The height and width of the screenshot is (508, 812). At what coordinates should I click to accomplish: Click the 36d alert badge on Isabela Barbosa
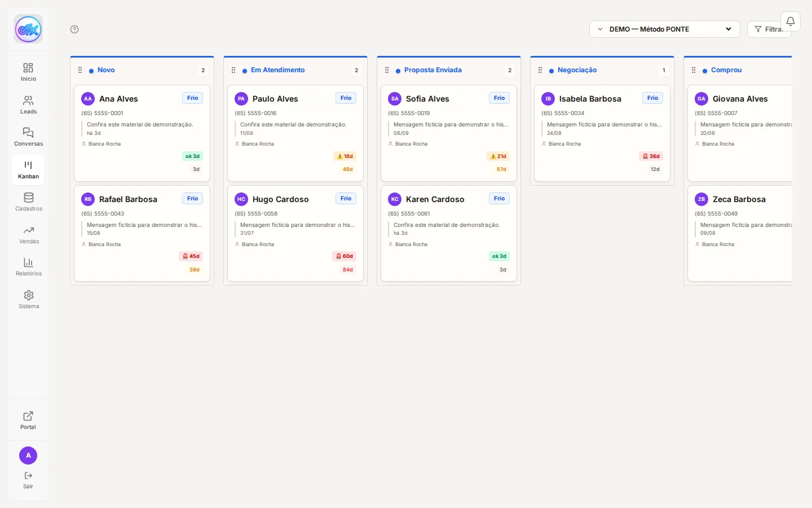(x=651, y=156)
